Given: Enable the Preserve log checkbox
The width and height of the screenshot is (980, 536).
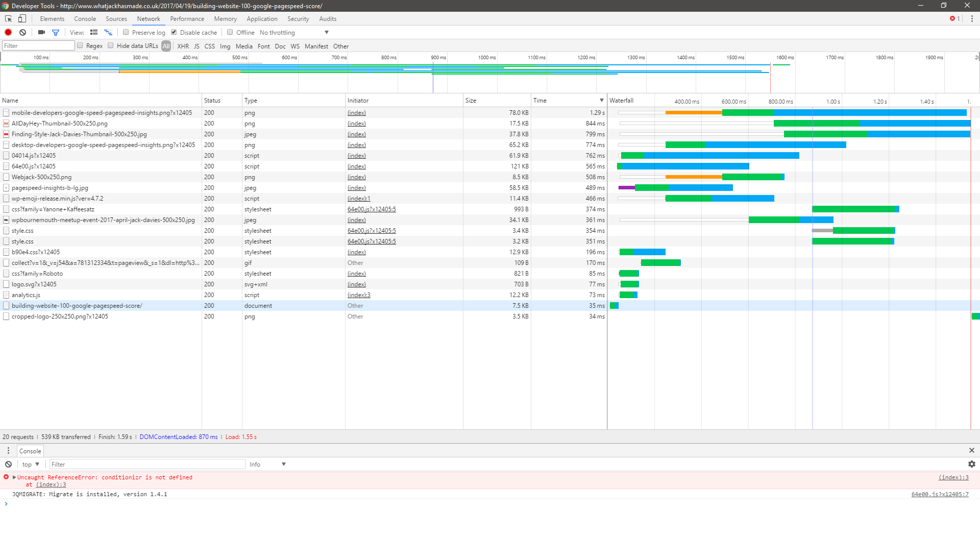Looking at the screenshot, I should tap(126, 32).
